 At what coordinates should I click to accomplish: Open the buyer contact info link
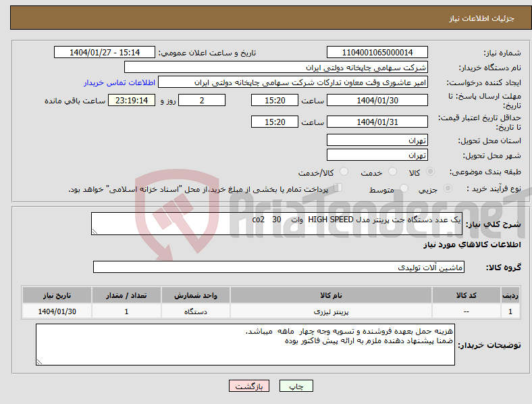(x=119, y=82)
